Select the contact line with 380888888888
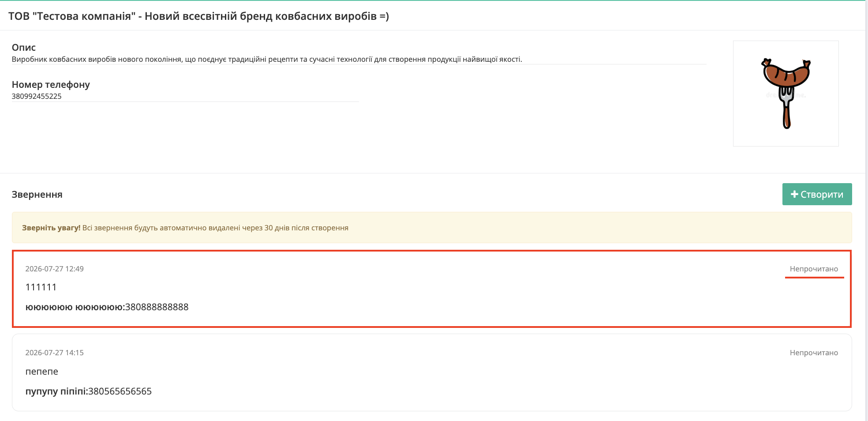868x421 pixels. pos(107,307)
